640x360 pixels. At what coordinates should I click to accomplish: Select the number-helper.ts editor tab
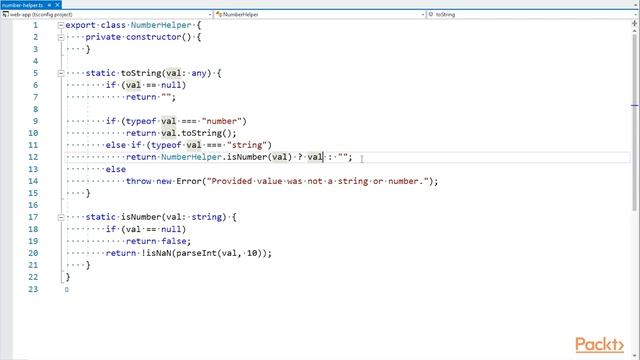point(22,5)
